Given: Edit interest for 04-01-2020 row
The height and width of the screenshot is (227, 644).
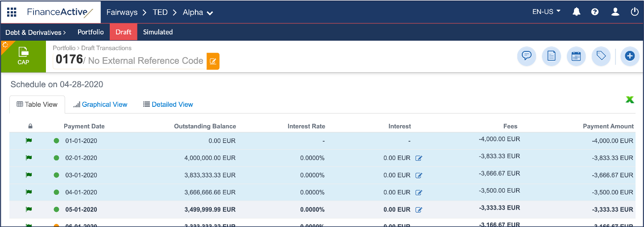Looking at the screenshot, I should pos(419,193).
